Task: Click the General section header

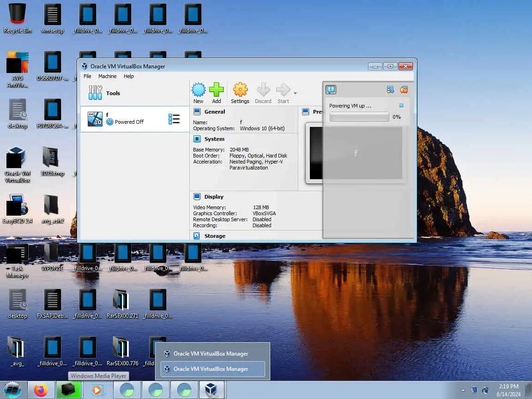Action: pos(214,112)
